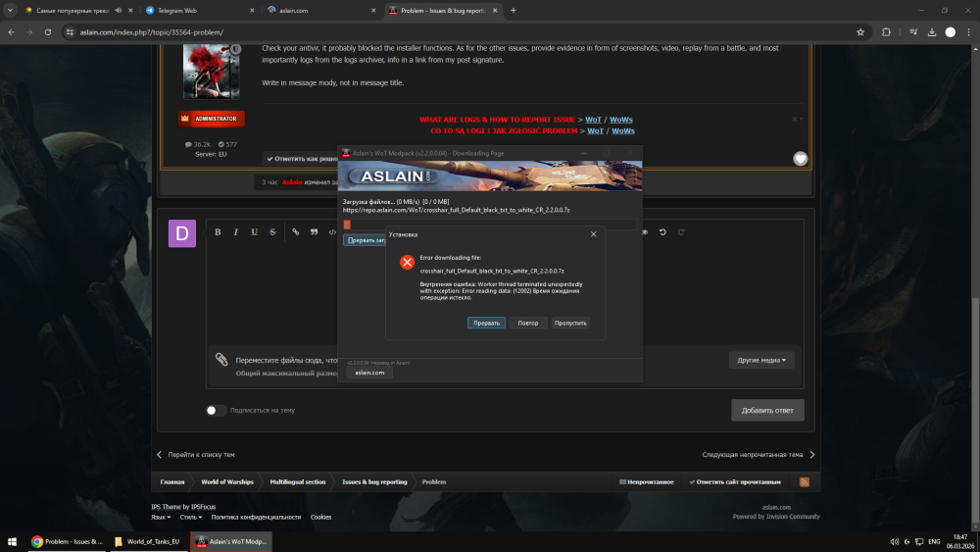Click the installer download progress bar
This screenshot has height=552, width=980.
coord(489,225)
